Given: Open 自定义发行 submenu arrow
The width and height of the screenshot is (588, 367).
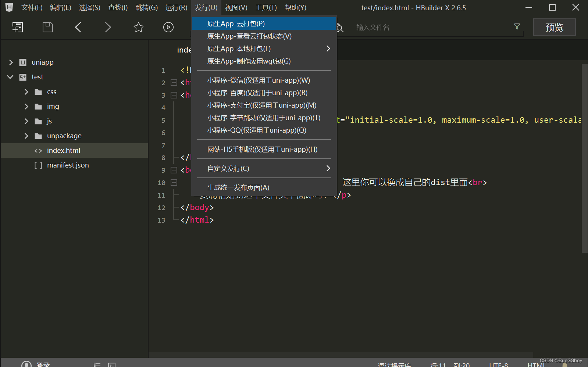Looking at the screenshot, I should (328, 168).
